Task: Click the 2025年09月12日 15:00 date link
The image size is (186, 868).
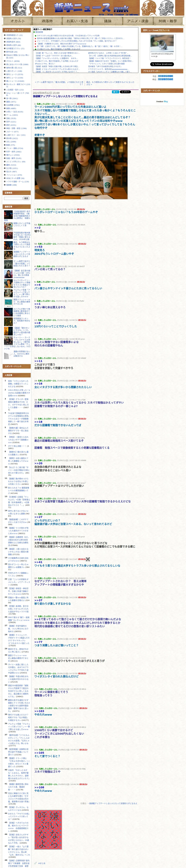Action: (46, 93)
